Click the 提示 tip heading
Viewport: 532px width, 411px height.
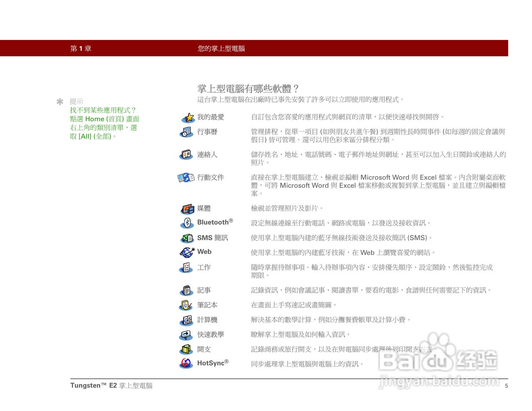coord(76,101)
